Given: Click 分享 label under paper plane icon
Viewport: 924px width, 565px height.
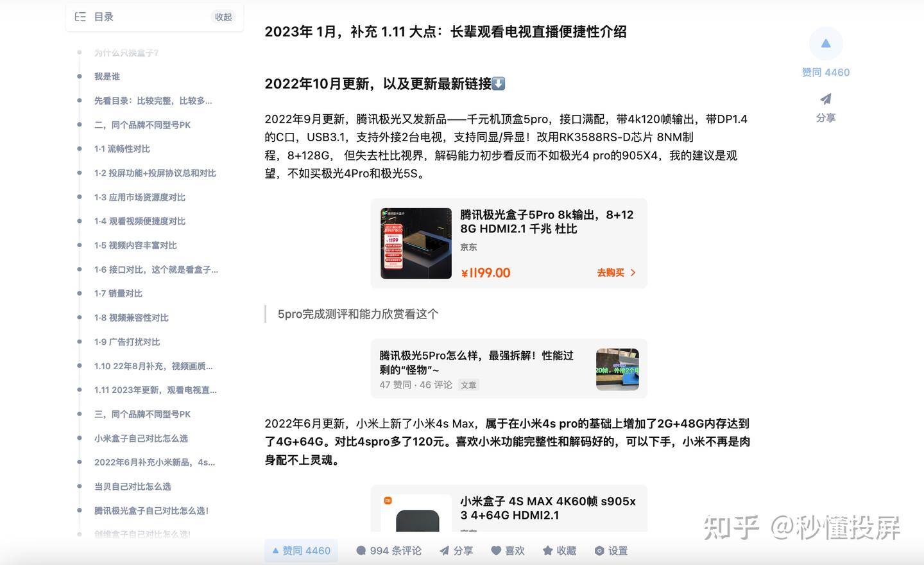Looking at the screenshot, I should pyautogui.click(x=826, y=118).
